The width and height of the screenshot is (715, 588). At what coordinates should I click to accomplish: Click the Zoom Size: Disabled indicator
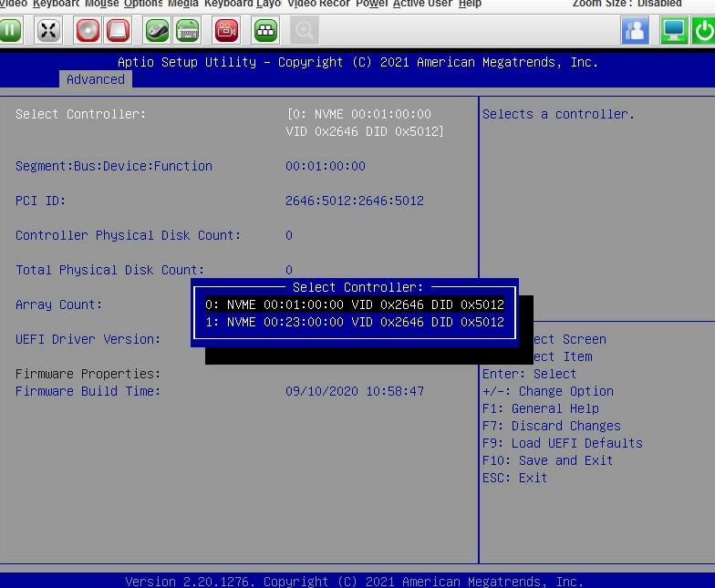pyautogui.click(x=627, y=4)
